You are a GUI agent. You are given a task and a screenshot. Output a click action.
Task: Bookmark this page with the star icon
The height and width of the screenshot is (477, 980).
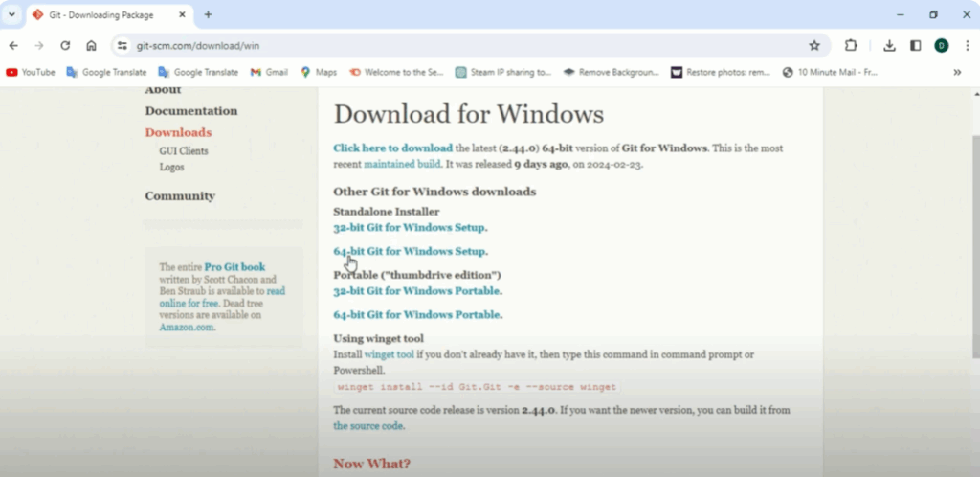click(813, 46)
